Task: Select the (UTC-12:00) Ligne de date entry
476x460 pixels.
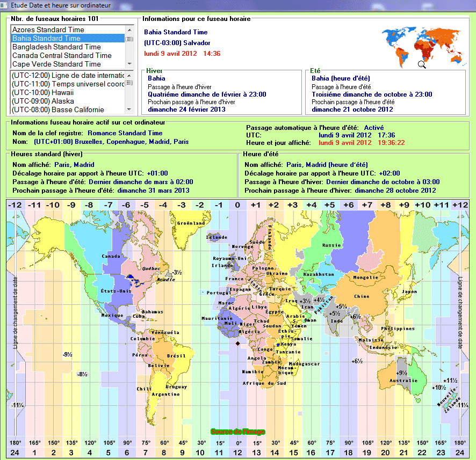Action: coord(68,75)
